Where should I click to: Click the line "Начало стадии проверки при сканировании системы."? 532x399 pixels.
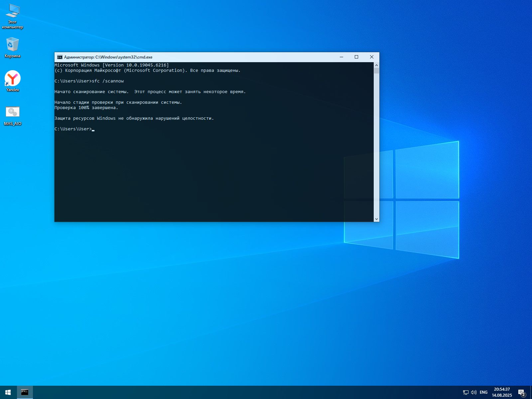(x=118, y=102)
